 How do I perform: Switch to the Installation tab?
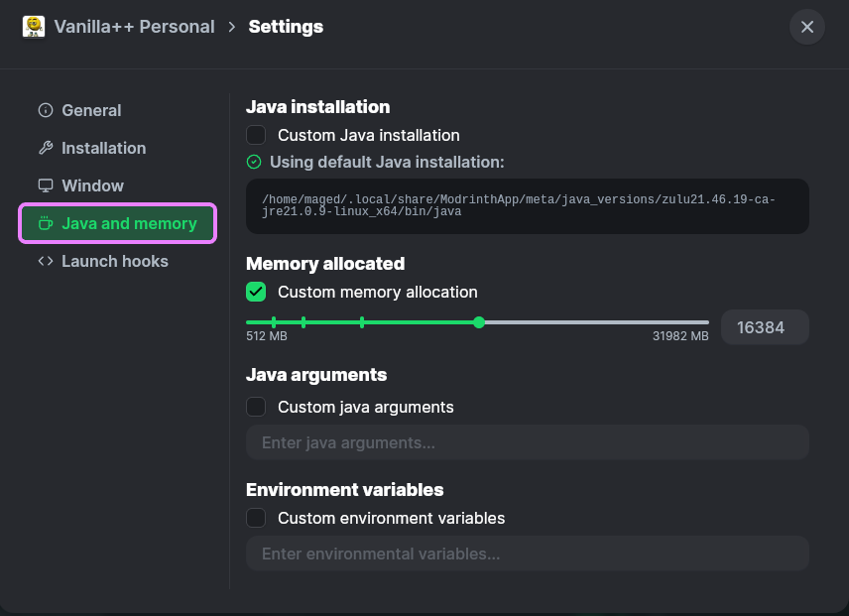pos(117,148)
